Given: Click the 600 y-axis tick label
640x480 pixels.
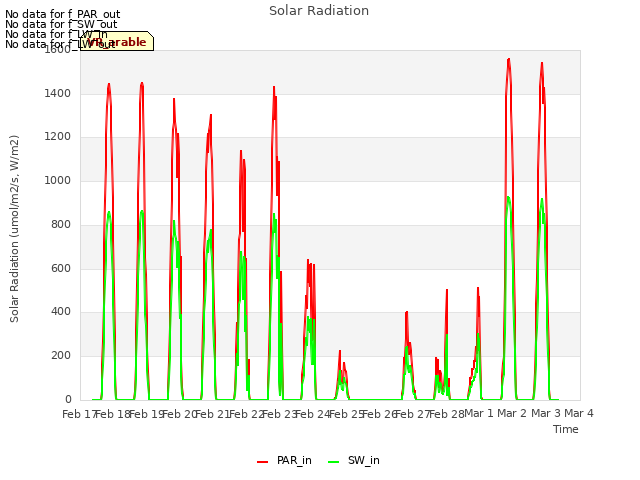Looking at the screenshot, I should tap(61, 269).
